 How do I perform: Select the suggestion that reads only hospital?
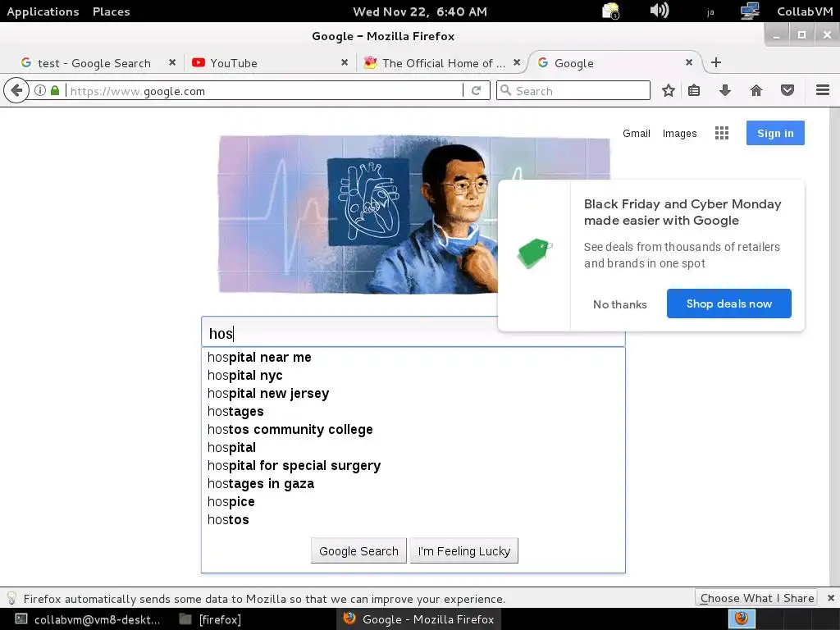point(413,447)
